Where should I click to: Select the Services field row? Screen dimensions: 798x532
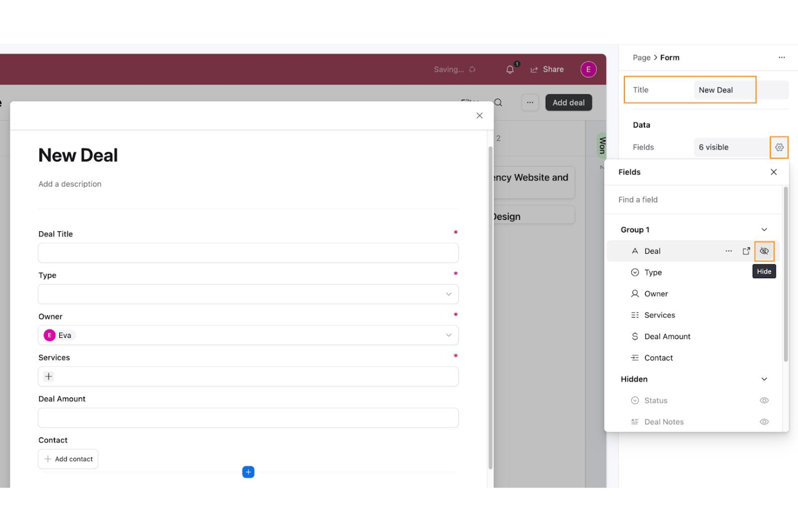tap(693, 315)
